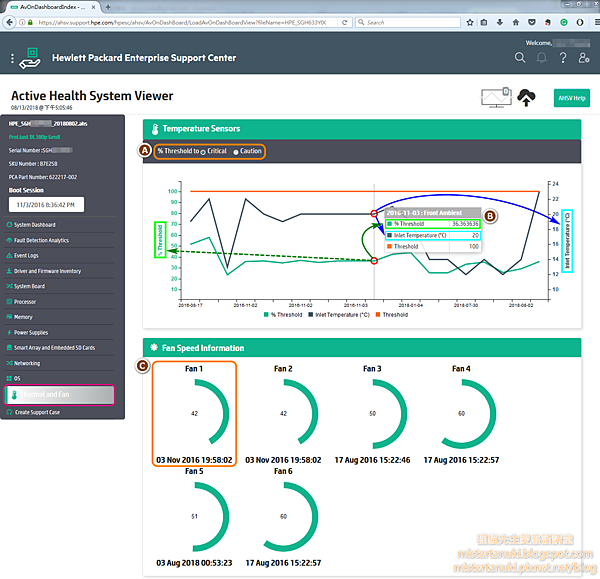Open new browser tab plus button

point(108,7)
